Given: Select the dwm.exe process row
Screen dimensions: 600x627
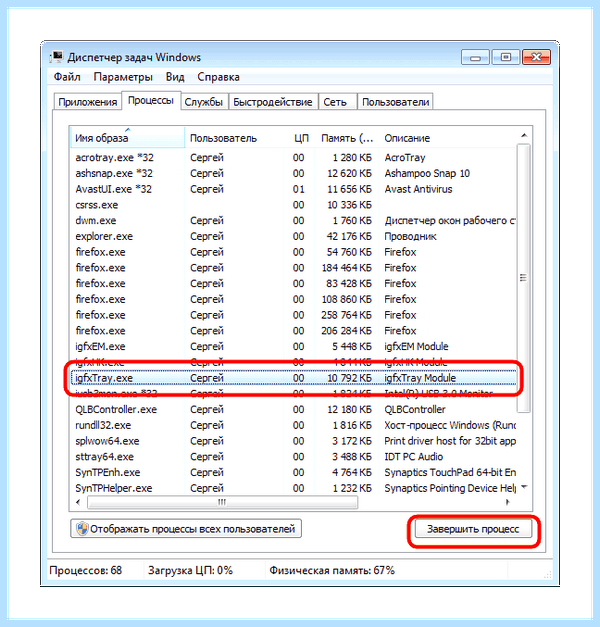Looking at the screenshot, I should [293, 220].
